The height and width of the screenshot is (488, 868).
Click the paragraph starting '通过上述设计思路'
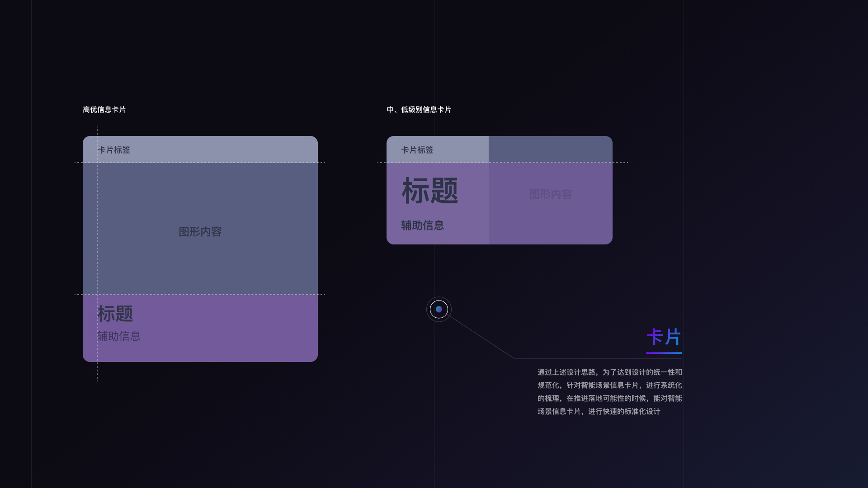[609, 392]
